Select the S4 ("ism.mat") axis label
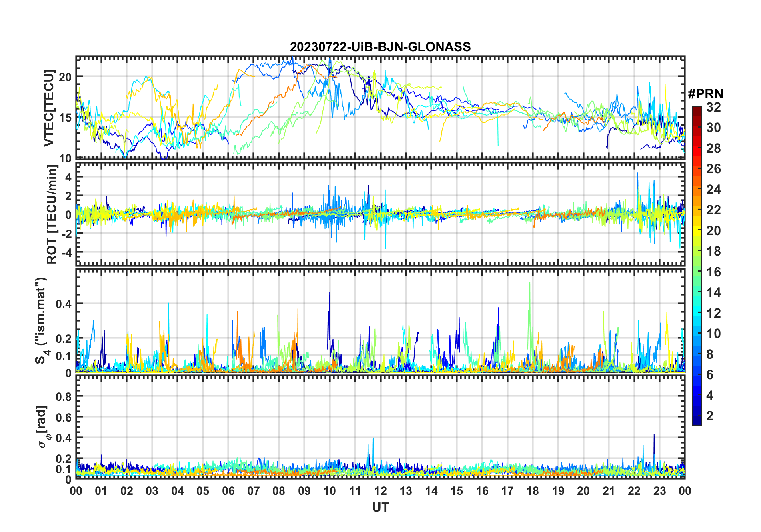 click(x=41, y=320)
